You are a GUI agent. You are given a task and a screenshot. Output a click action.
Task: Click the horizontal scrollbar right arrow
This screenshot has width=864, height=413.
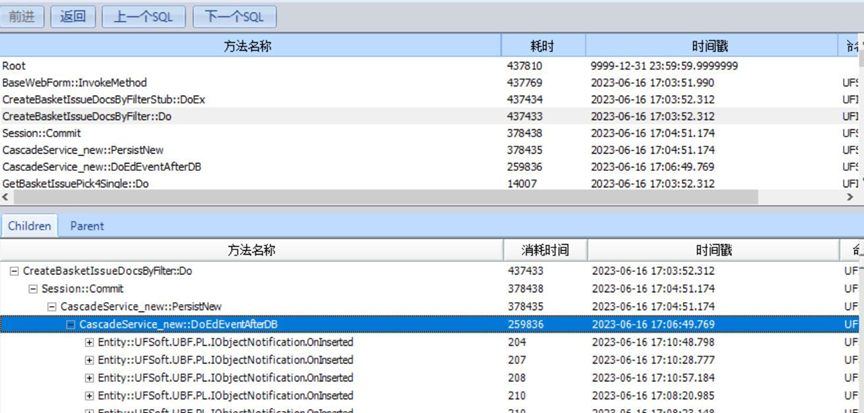tap(856, 199)
